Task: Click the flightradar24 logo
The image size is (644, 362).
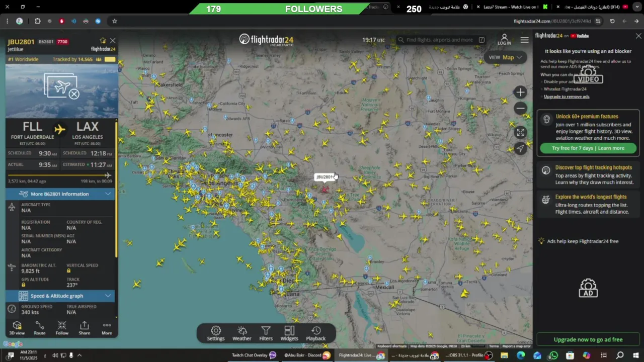Action: [x=266, y=40]
